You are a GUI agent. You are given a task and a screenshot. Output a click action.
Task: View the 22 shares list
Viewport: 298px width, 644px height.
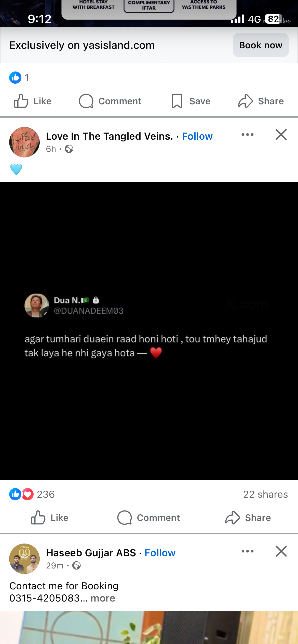[x=265, y=494]
